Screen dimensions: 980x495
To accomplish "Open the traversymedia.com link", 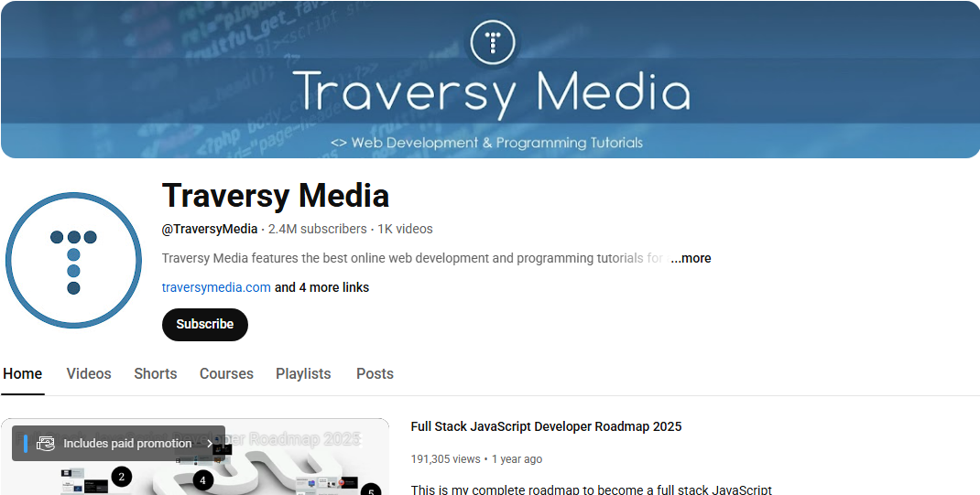I will [216, 288].
